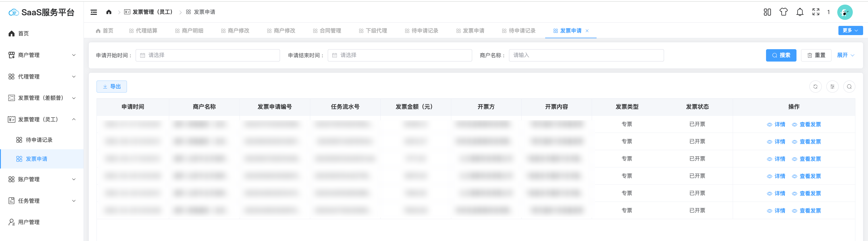Open the user avatar menu
The width and height of the screenshot is (868, 241).
click(844, 12)
